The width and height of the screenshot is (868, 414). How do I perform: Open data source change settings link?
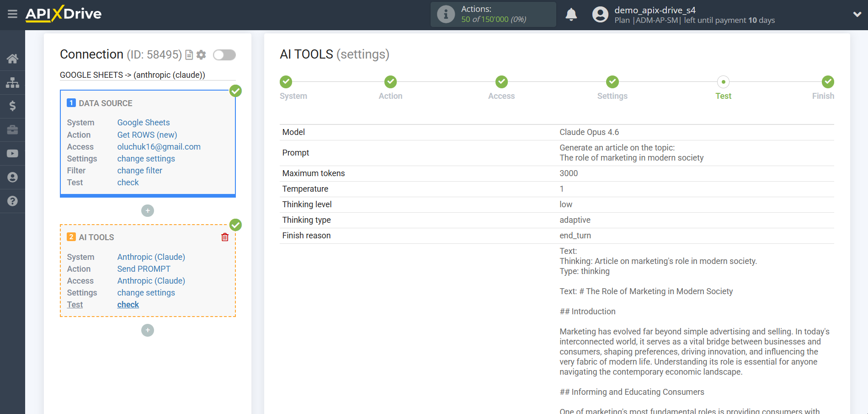click(x=146, y=159)
